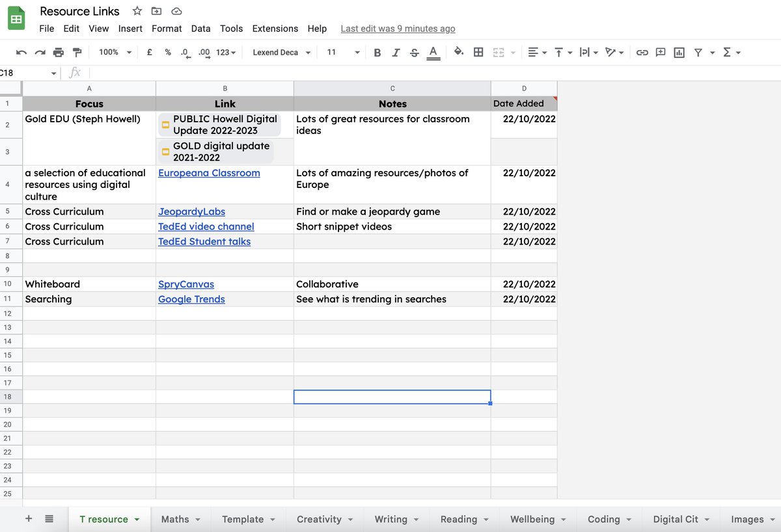Open the Insert menu
The width and height of the screenshot is (781, 532).
point(130,29)
